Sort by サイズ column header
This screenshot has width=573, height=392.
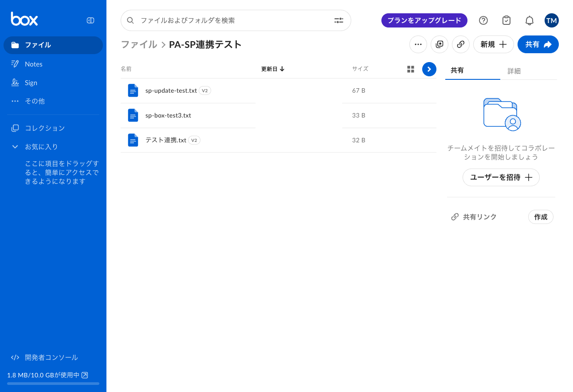pyautogui.click(x=360, y=69)
